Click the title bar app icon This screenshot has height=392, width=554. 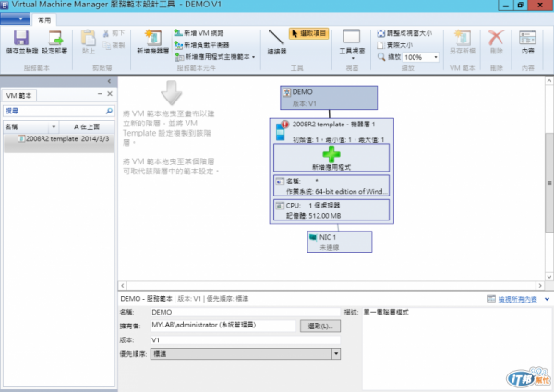(x=5, y=5)
